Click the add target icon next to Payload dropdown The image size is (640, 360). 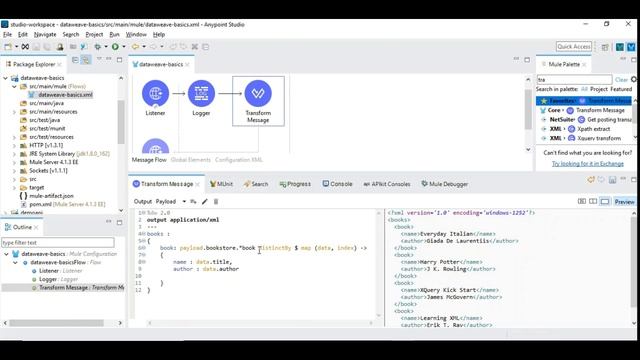point(193,201)
